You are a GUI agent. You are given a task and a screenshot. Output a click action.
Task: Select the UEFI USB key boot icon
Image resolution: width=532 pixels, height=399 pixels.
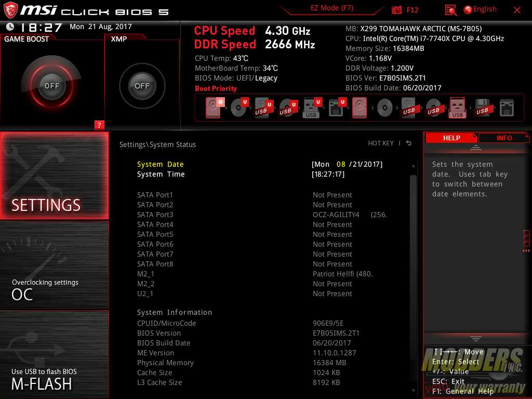click(312, 108)
